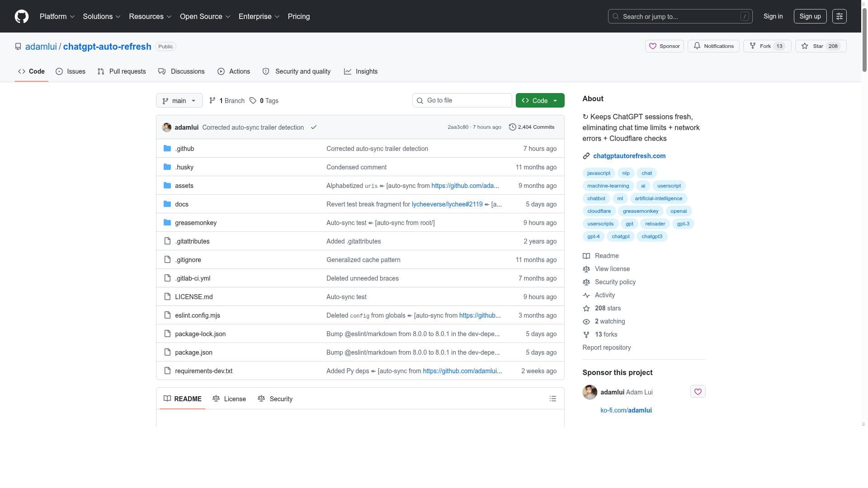This screenshot has width=868, height=488.
Task: Click the heart sponsor icon beside adamlui
Action: [x=698, y=392]
